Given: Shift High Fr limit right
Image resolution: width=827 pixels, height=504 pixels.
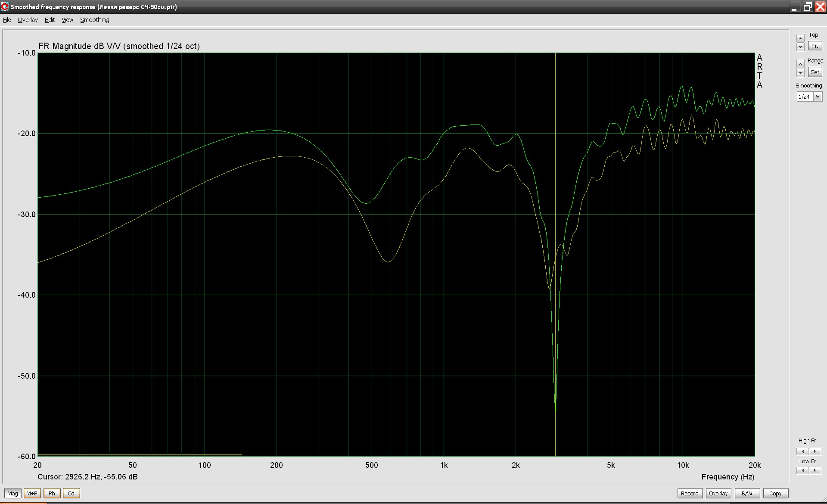Looking at the screenshot, I should pos(815,451).
